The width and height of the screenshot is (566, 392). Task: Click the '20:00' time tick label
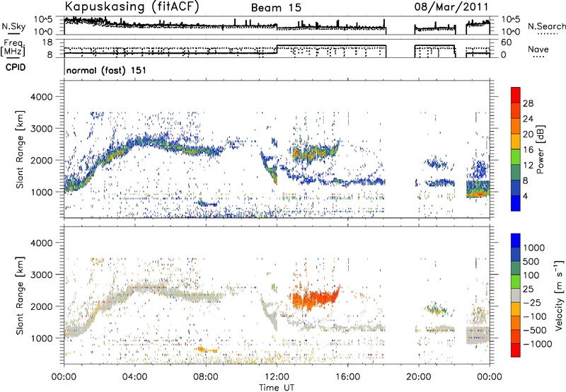(x=419, y=377)
